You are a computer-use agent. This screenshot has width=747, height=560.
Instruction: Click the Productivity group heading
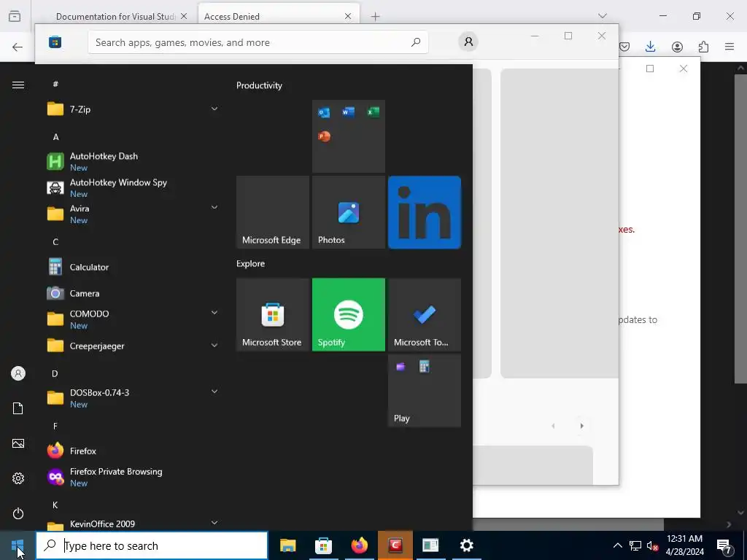pos(259,85)
